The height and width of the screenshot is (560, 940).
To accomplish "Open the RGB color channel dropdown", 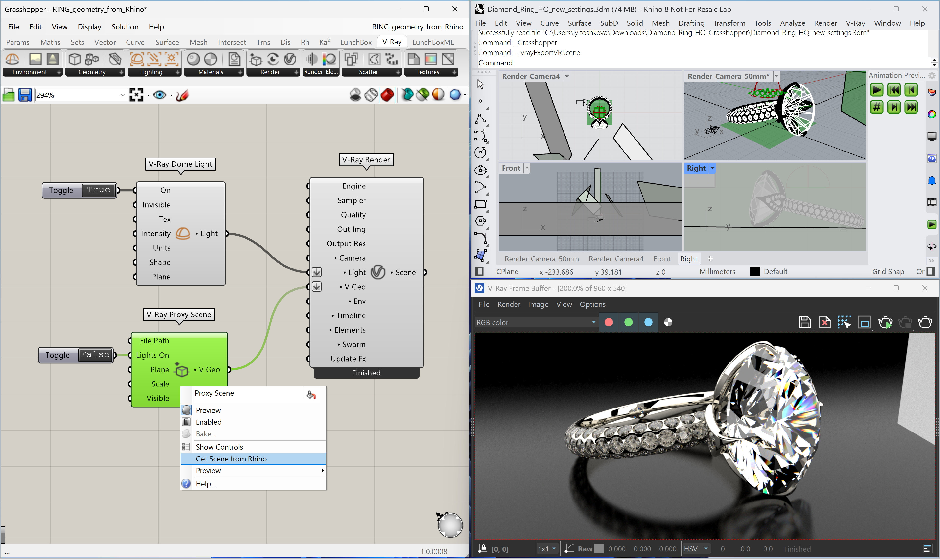I will coord(593,322).
